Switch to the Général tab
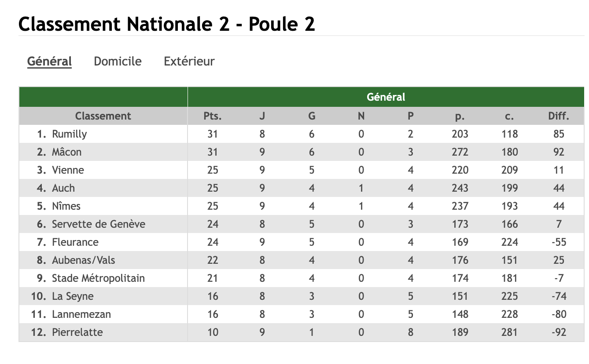This screenshot has height=364, width=589. click(x=49, y=61)
